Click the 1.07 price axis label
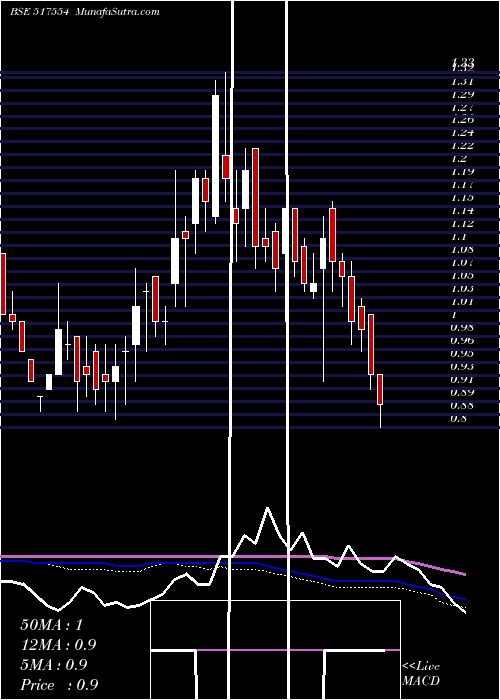The height and width of the screenshot is (700, 500). click(x=462, y=262)
